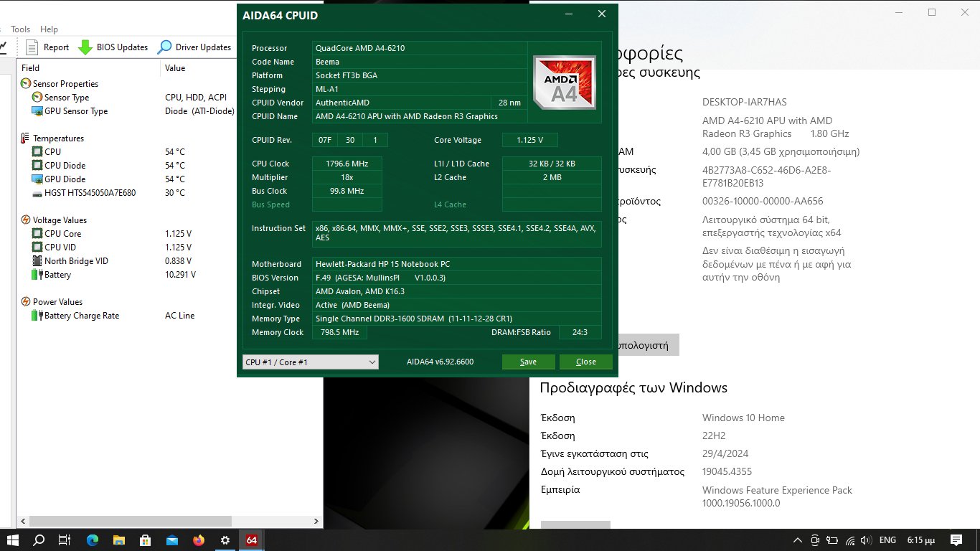
Task: Select the "QuadCore AMD A4-6210" processor value
Action: click(360, 48)
